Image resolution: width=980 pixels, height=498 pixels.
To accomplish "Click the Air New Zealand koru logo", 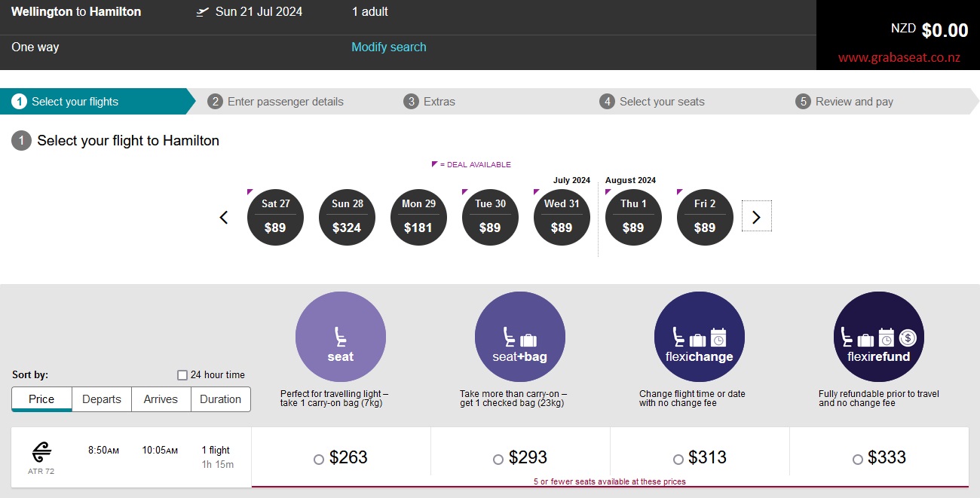I will pos(40,450).
